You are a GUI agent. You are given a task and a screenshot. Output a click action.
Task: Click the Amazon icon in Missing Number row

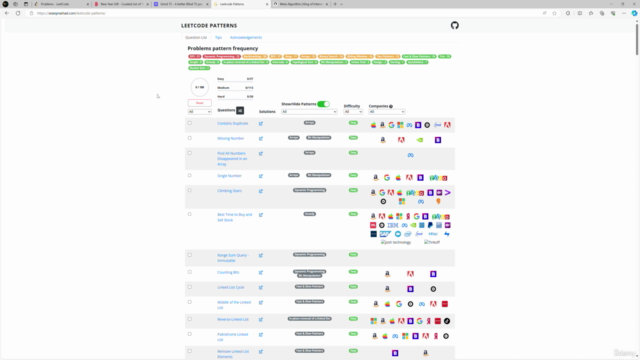(x=383, y=140)
